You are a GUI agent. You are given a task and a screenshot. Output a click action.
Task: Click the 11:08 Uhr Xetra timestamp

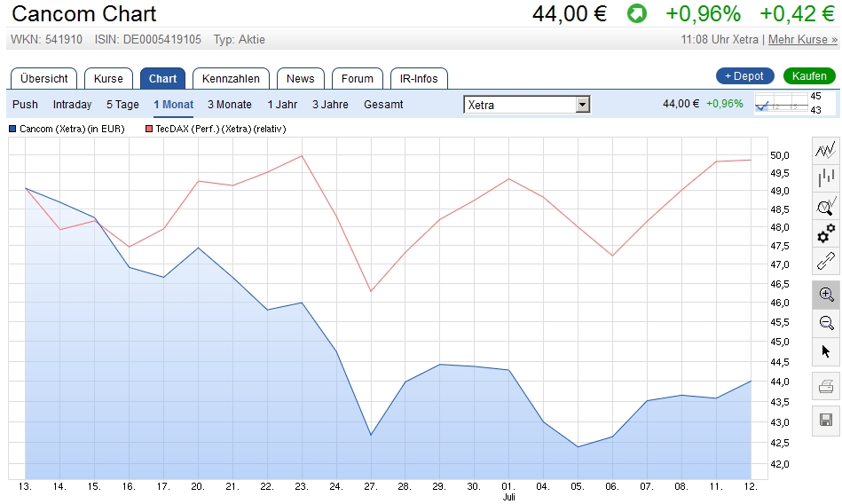pyautogui.click(x=720, y=39)
